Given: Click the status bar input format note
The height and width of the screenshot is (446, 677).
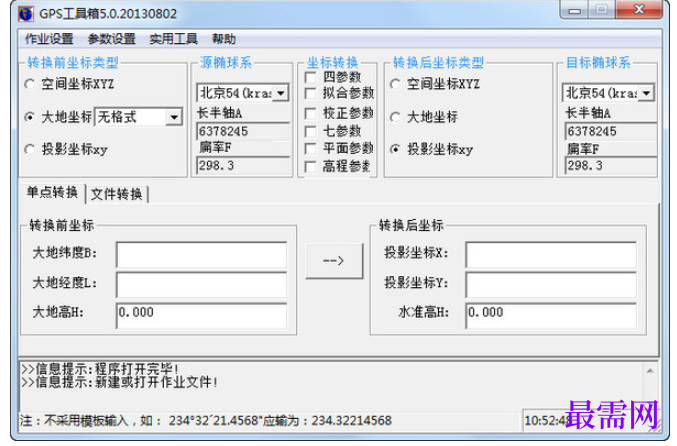Looking at the screenshot, I should [206, 421].
